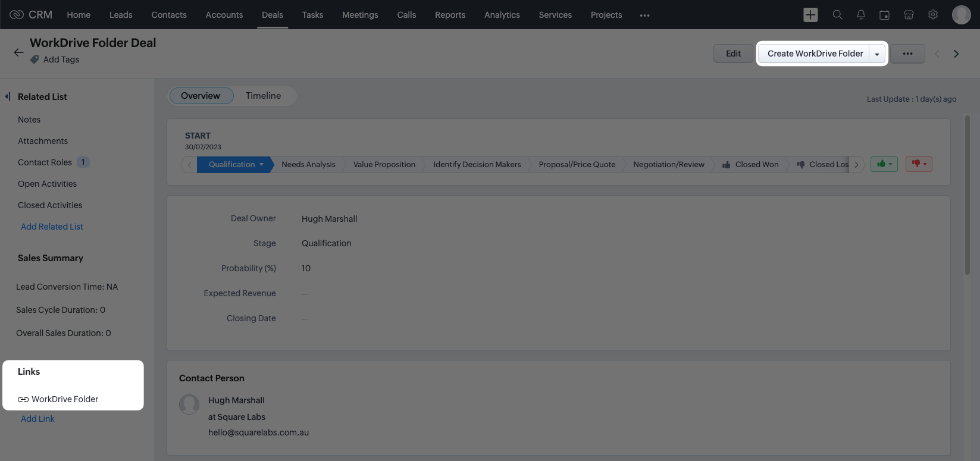
Task: Click thumbs-down icon on Closed Lost stage
Action: click(x=800, y=165)
